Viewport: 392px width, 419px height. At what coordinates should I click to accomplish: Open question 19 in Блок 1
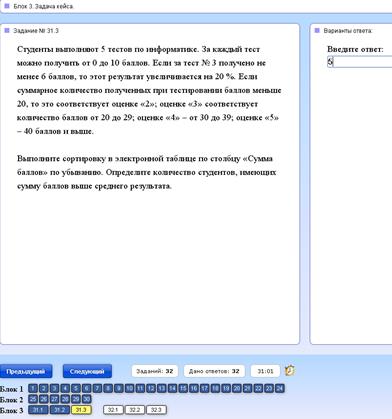(x=226, y=388)
